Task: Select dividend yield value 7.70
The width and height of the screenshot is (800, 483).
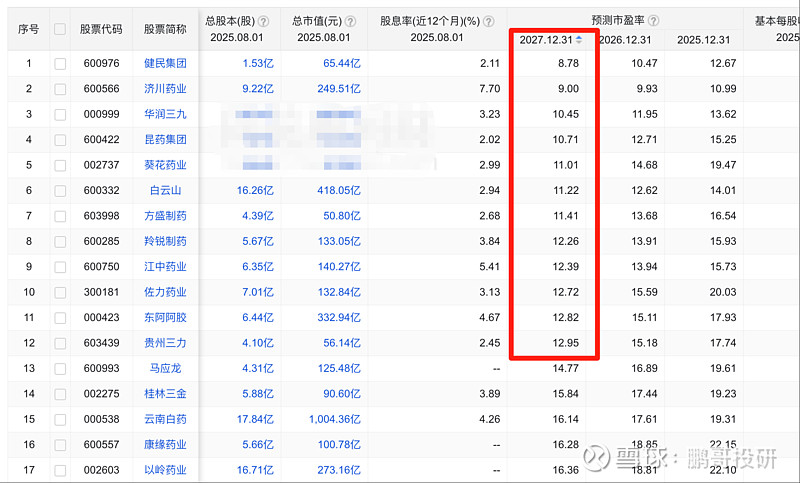Action: (490, 89)
